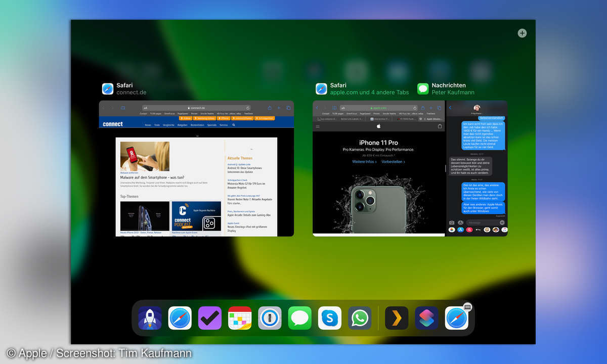This screenshot has width=607, height=364.
Task: Click Apple logo on apple.com page
Action: pos(378,126)
